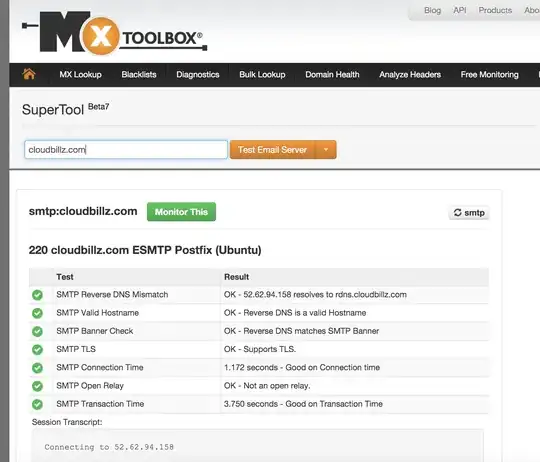Viewport: 540px width, 462px height.
Task: Visit the API link
Action: 460,10
